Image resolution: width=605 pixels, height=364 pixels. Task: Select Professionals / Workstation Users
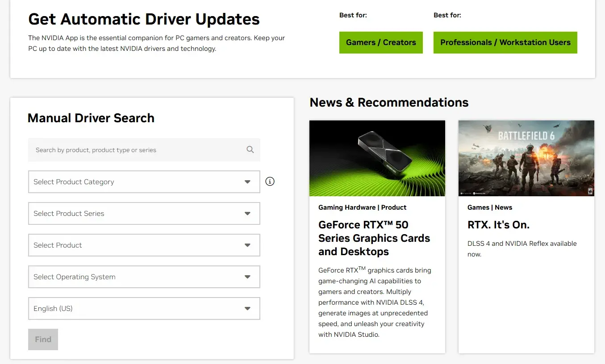pyautogui.click(x=505, y=42)
